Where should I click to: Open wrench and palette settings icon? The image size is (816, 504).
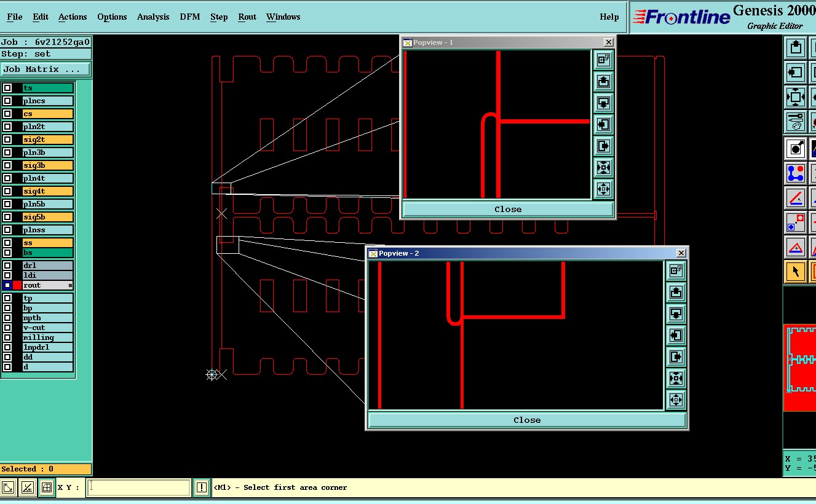point(796,121)
